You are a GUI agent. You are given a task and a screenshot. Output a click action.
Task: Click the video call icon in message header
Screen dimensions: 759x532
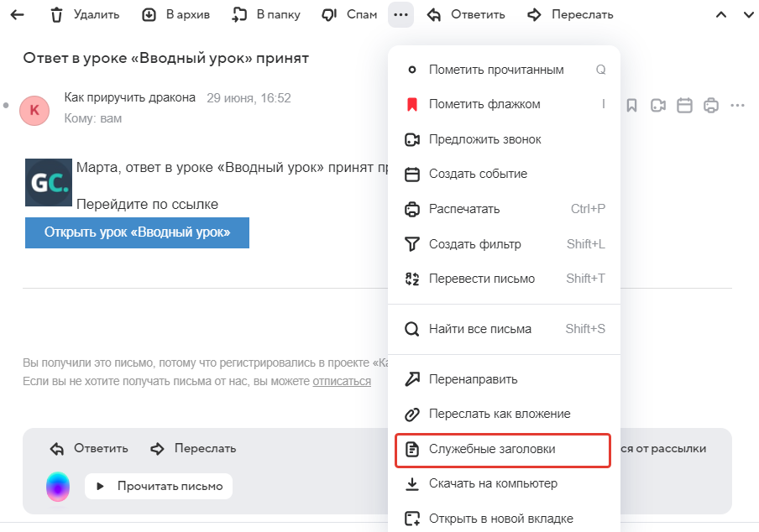tap(658, 105)
